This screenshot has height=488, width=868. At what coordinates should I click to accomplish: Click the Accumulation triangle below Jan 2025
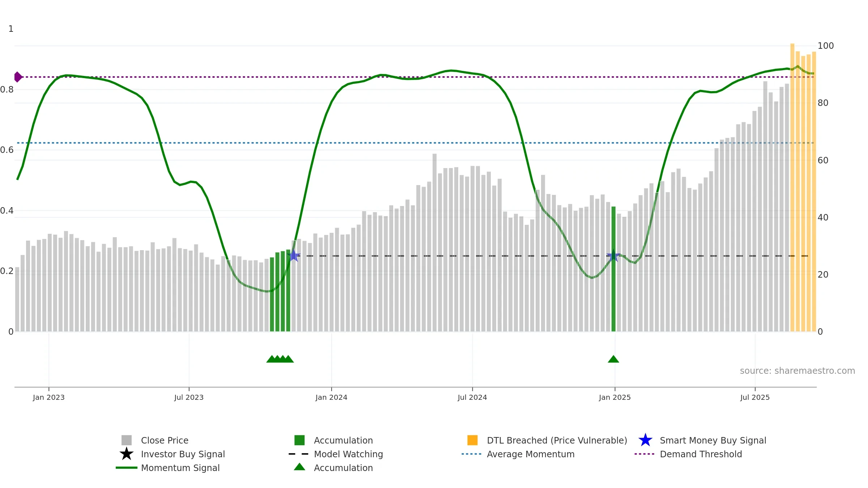613,359
